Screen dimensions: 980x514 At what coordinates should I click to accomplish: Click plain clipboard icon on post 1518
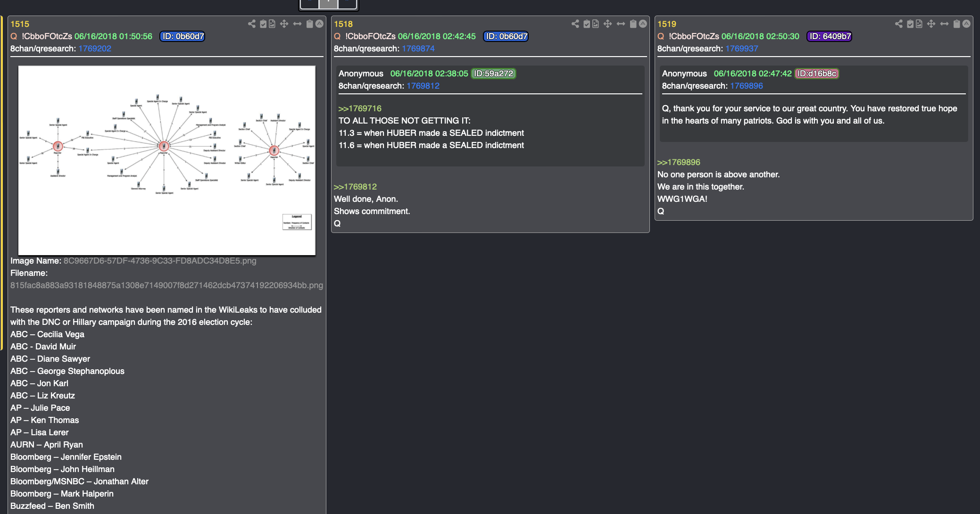(x=633, y=24)
